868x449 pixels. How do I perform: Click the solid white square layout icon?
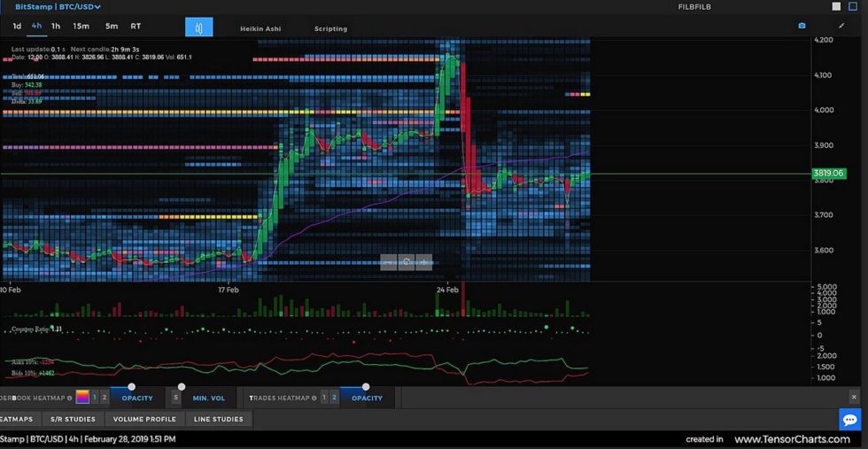pyautogui.click(x=836, y=7)
